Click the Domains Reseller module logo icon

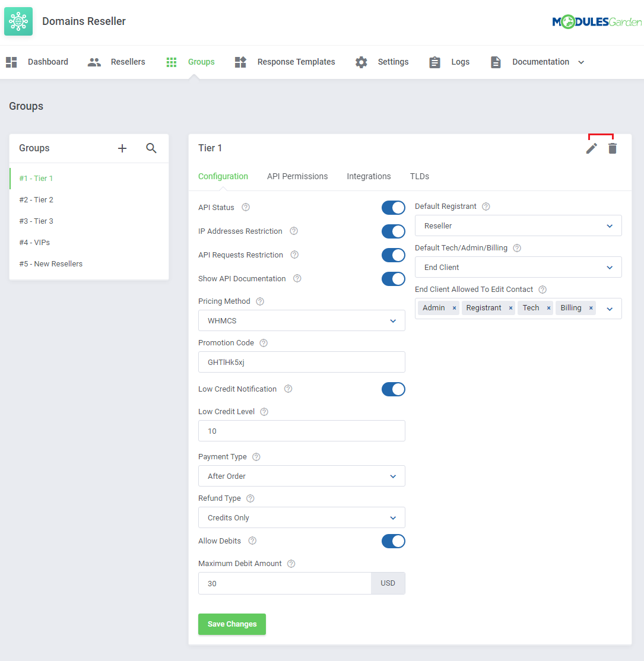coord(18,21)
